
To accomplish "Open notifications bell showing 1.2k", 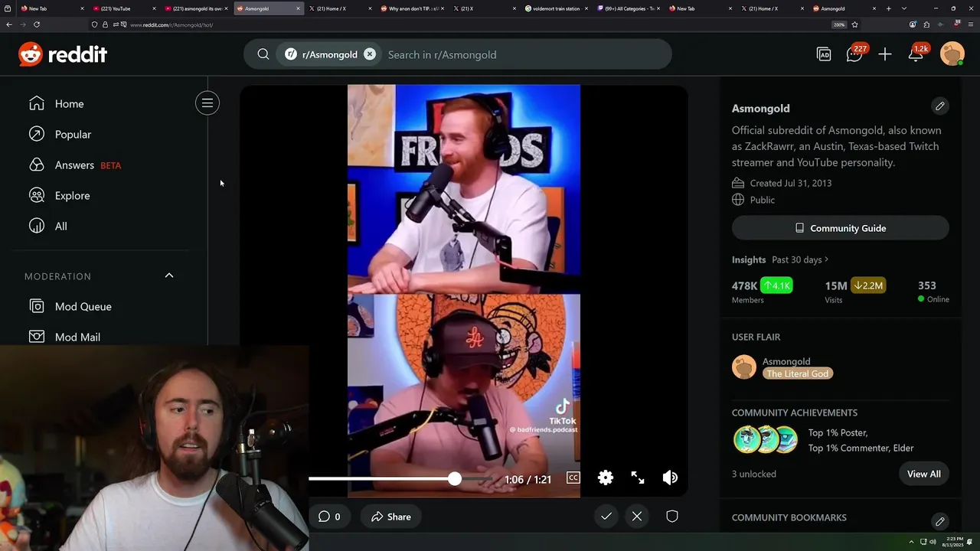I will (917, 54).
